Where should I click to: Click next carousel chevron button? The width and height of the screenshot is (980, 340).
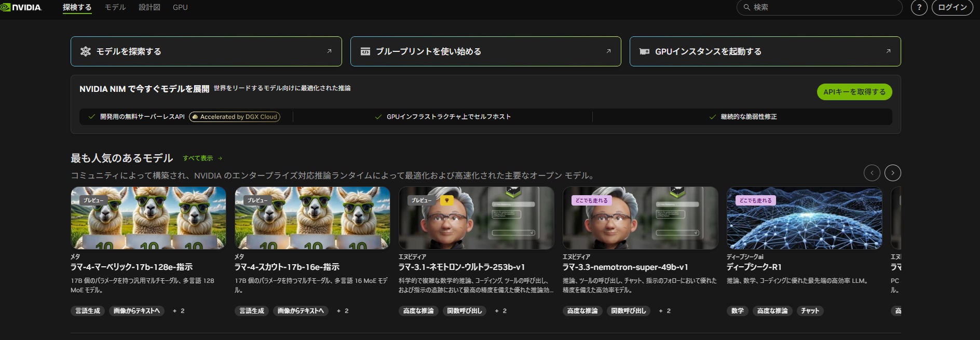coord(893,173)
